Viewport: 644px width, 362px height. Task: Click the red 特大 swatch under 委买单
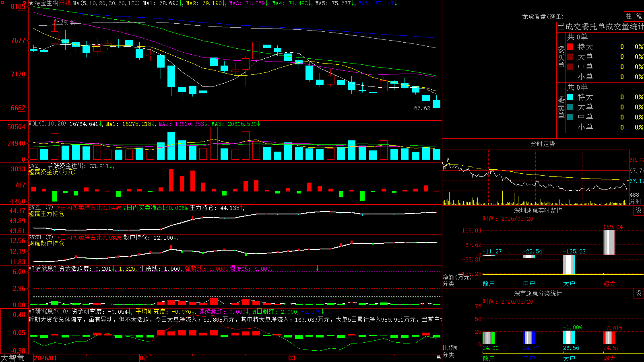point(570,47)
